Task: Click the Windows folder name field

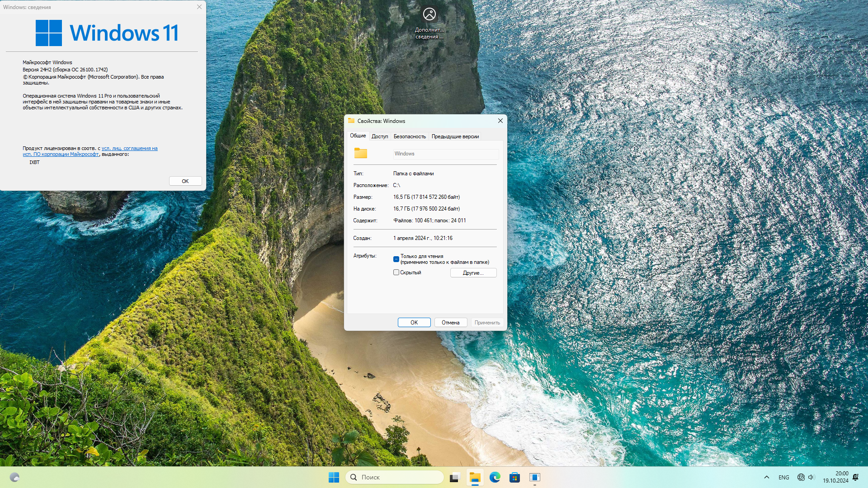Action: tap(445, 154)
